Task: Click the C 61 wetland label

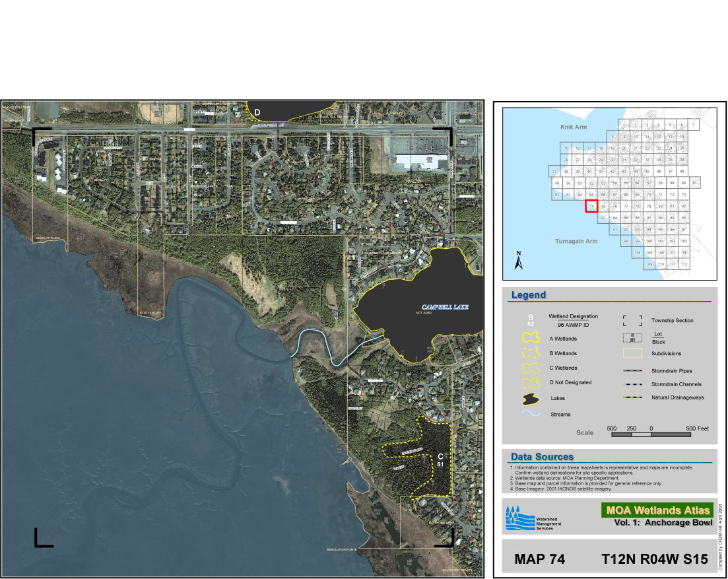Action: click(x=440, y=460)
